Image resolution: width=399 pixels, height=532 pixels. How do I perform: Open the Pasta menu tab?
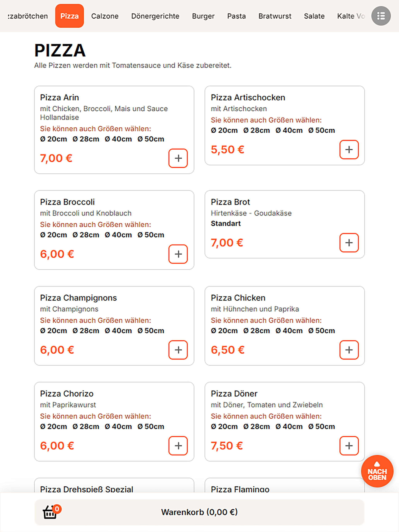236,16
